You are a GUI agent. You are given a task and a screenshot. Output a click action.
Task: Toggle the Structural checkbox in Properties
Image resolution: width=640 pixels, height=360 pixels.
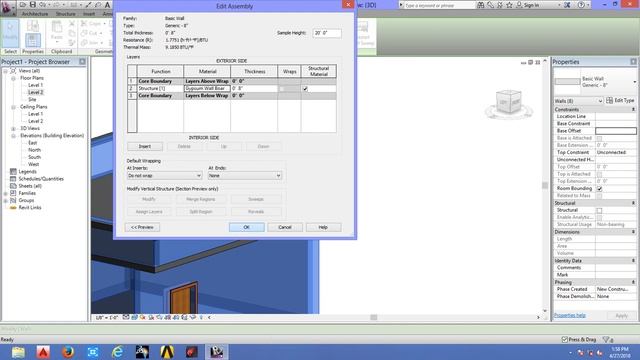pyautogui.click(x=599, y=211)
